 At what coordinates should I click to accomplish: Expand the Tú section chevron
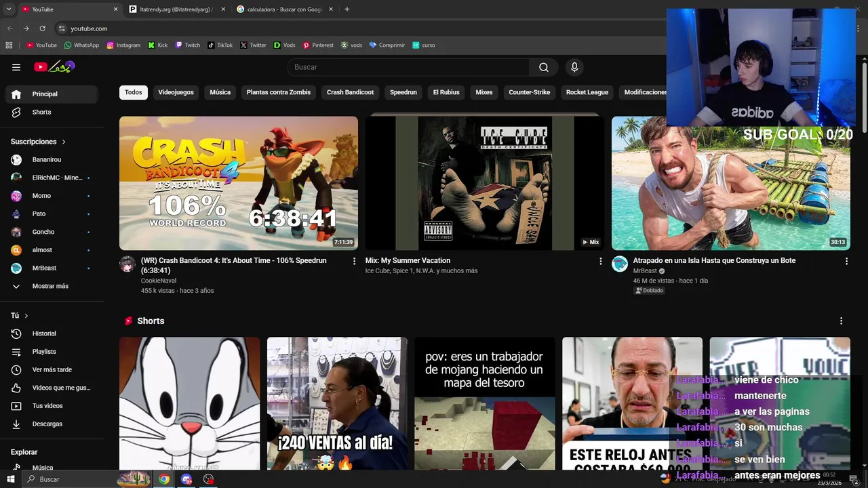tap(26, 316)
